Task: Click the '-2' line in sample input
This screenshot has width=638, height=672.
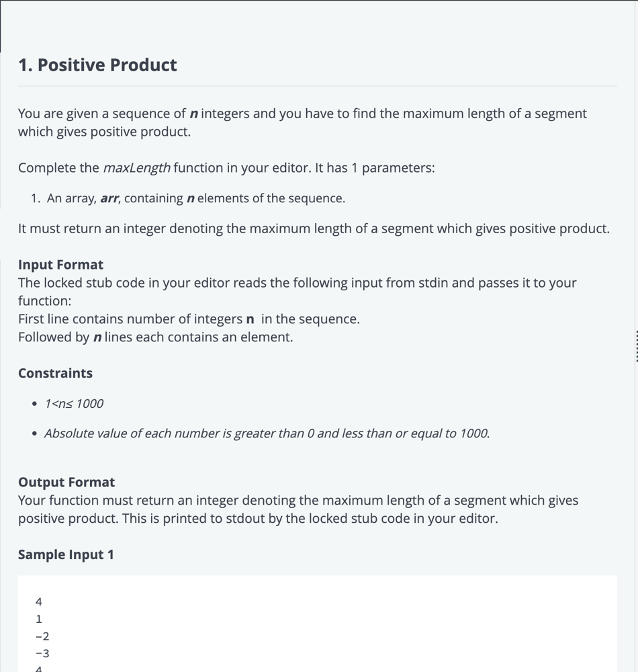Action: (42, 636)
